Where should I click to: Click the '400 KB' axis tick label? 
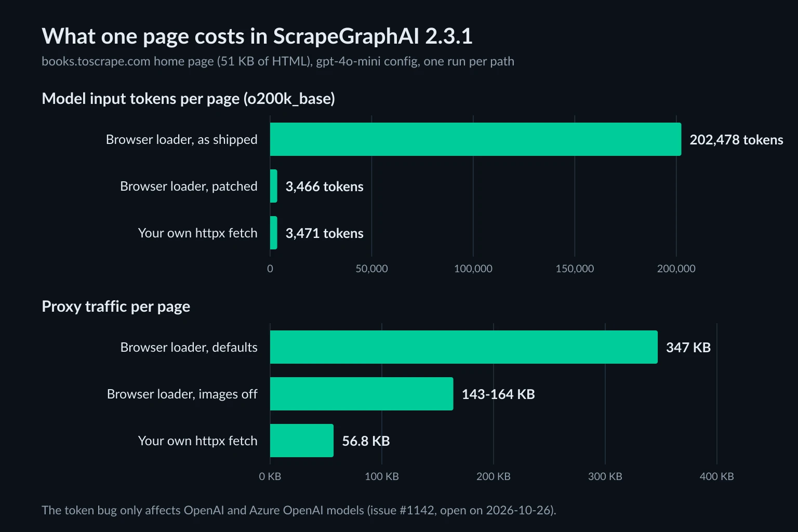pos(717,476)
